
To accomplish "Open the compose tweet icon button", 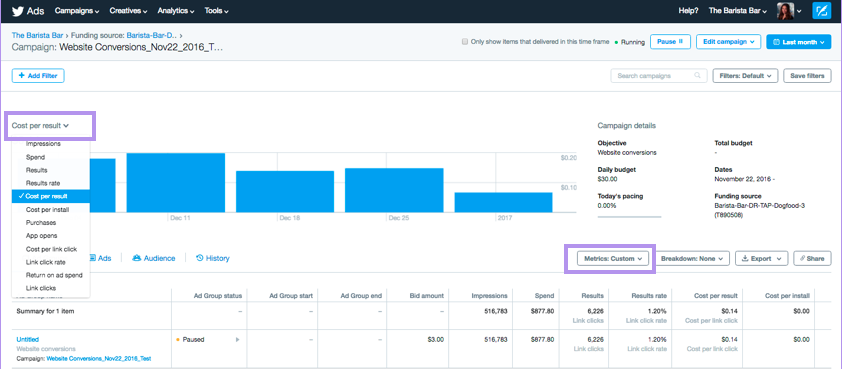I will tap(821, 11).
